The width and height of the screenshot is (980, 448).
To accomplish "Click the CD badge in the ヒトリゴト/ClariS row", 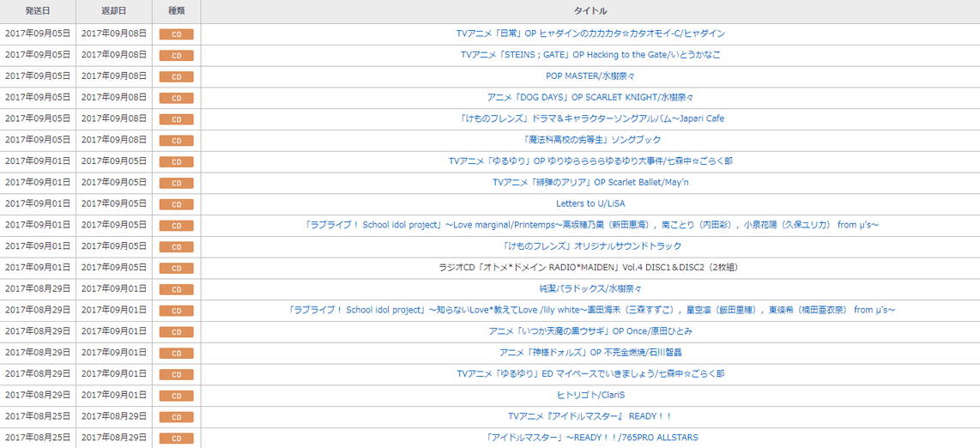I will click(176, 396).
